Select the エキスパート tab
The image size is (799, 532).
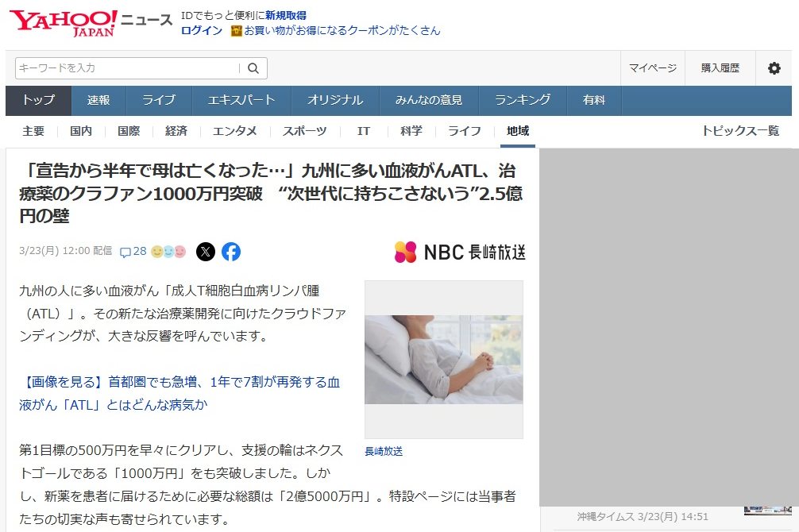click(241, 100)
